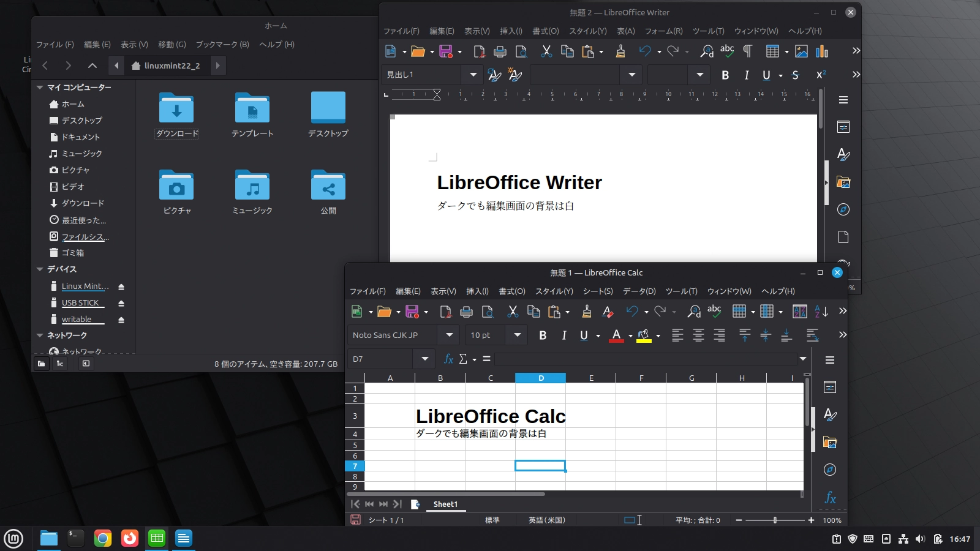Go to parent folder up arrow button
Viewport: 980px width, 551px height.
(92, 66)
